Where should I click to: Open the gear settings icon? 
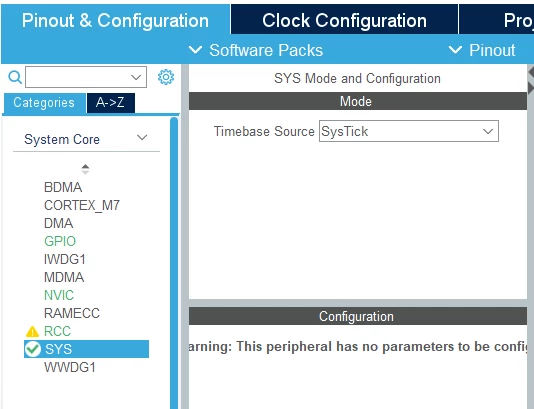[x=166, y=77]
